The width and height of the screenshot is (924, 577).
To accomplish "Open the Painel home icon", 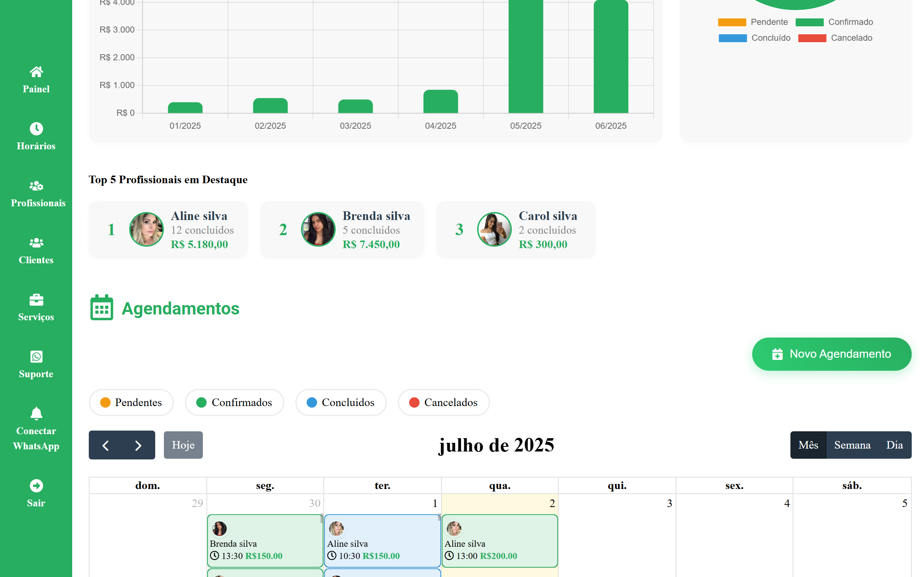I will [x=36, y=72].
